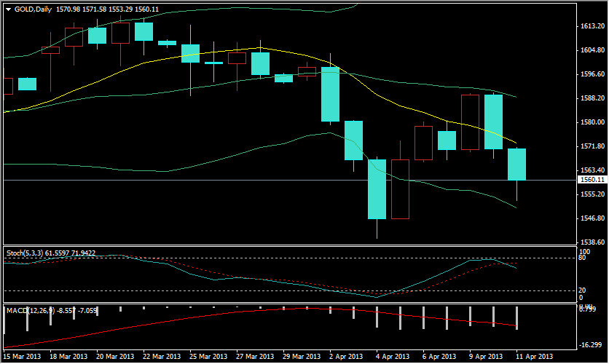The width and height of the screenshot is (609, 364).
Task: Select the 15 Mar 2013 date label
Action: (x=21, y=357)
